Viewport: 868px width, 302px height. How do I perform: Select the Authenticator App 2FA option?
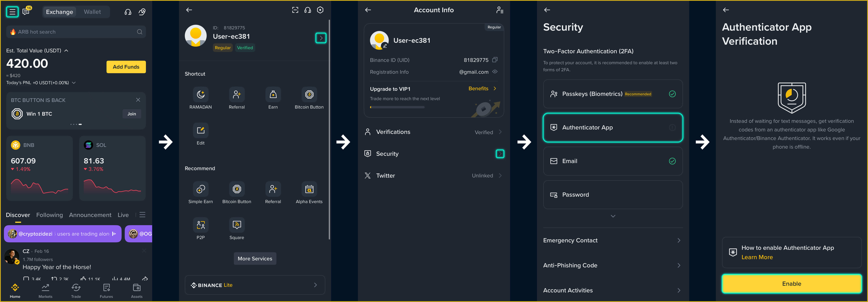point(613,127)
